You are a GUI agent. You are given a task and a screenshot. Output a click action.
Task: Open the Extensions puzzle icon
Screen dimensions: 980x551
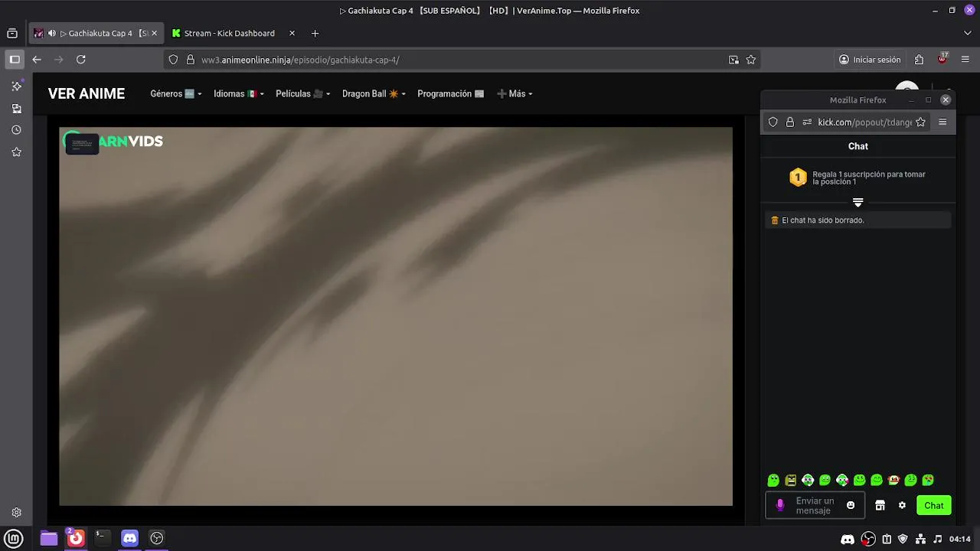[920, 60]
